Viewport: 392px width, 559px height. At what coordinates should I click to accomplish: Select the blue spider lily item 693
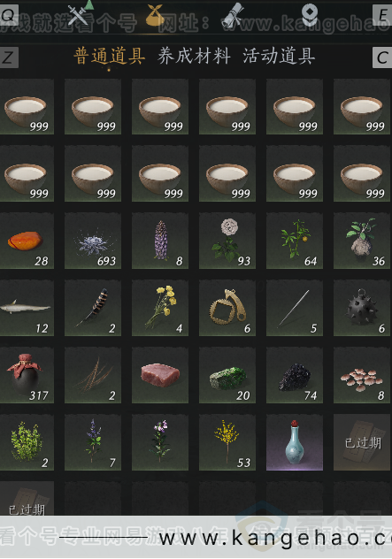(x=93, y=241)
